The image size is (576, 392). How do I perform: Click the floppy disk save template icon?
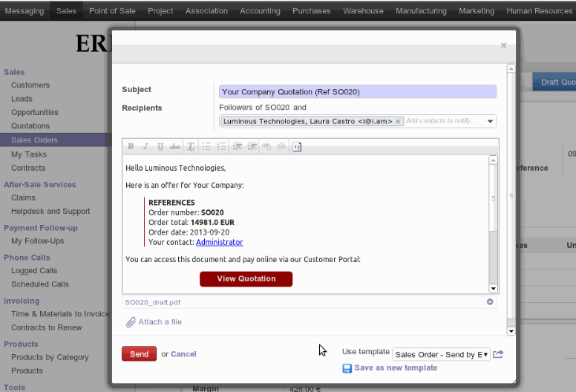point(347,368)
